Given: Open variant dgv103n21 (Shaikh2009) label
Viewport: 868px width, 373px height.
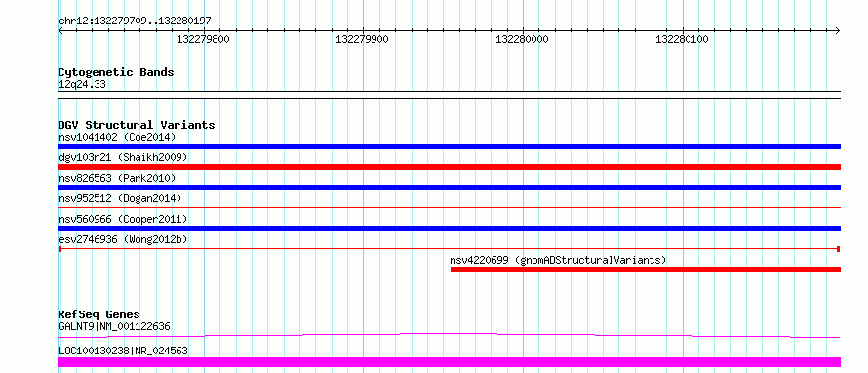Looking at the screenshot, I should [x=123, y=157].
